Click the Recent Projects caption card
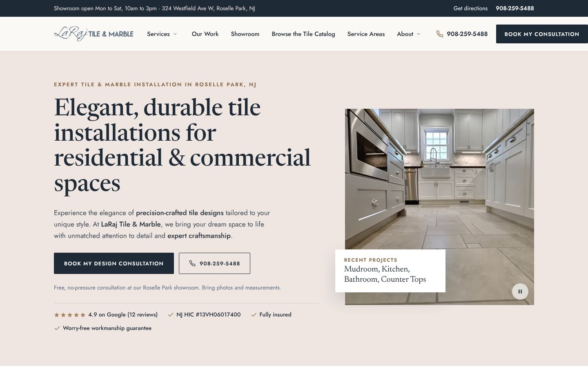The height and width of the screenshot is (368, 588). pyautogui.click(x=390, y=271)
